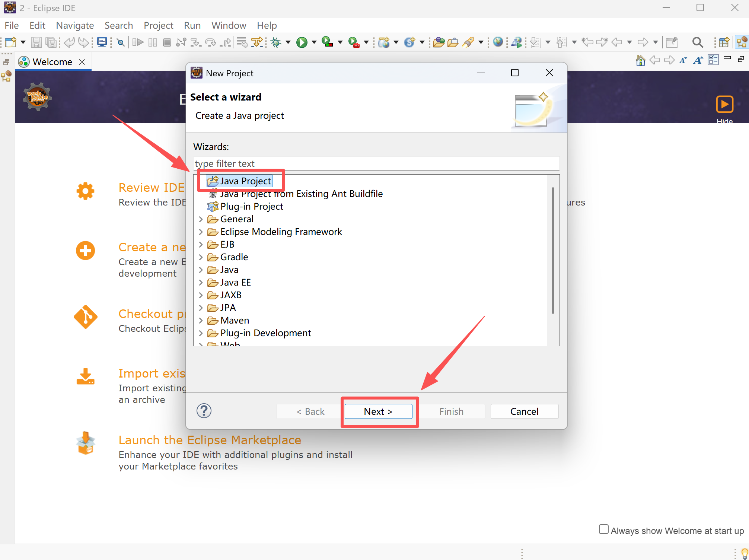The image size is (749, 560).
Task: Open the wizard help question-mark icon
Action: (x=204, y=411)
